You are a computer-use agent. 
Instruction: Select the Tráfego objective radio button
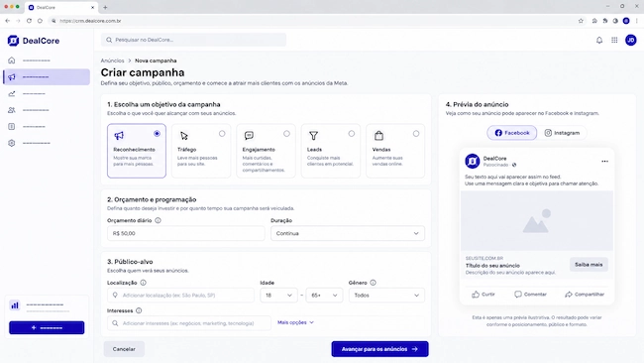point(222,134)
